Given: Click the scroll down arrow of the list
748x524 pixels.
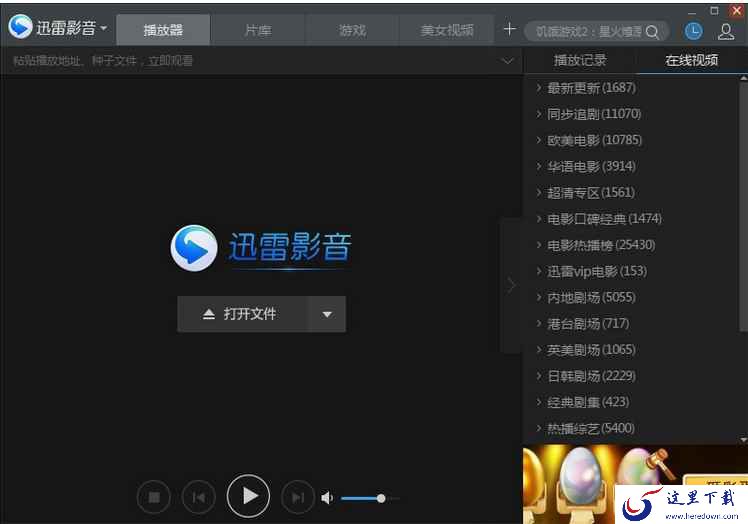Looking at the screenshot, I should [x=743, y=439].
